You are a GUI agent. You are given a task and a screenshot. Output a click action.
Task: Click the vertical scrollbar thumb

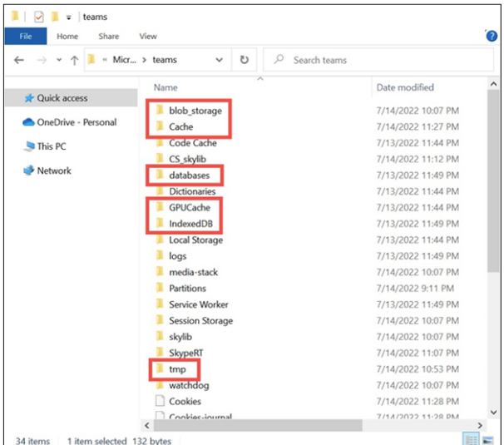[493, 181]
